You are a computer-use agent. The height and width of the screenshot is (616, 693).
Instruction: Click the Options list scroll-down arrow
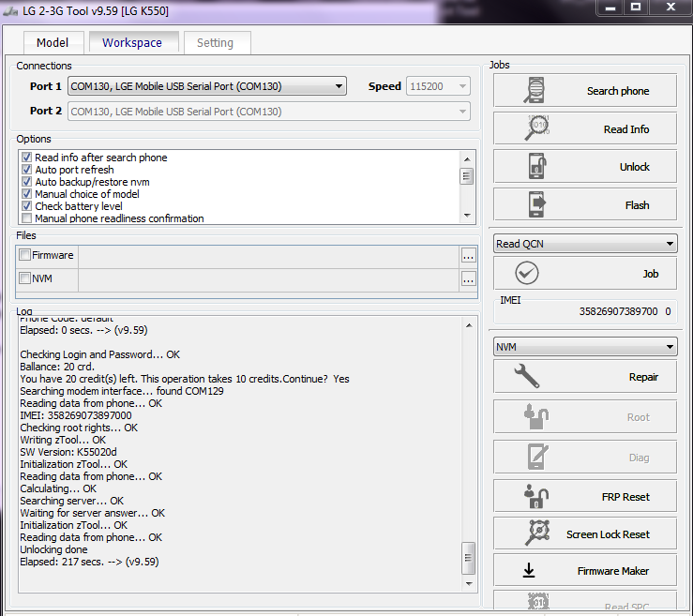coord(467,216)
